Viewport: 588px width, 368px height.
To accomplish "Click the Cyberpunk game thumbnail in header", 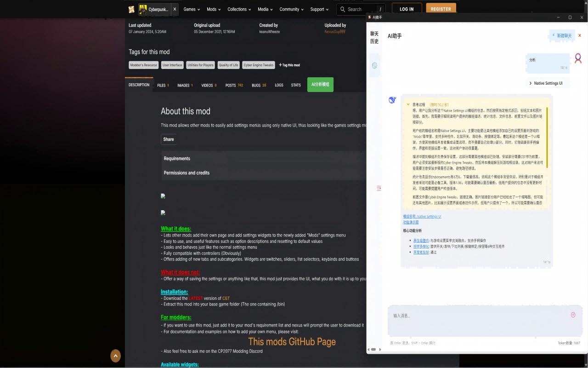I will point(143,9).
